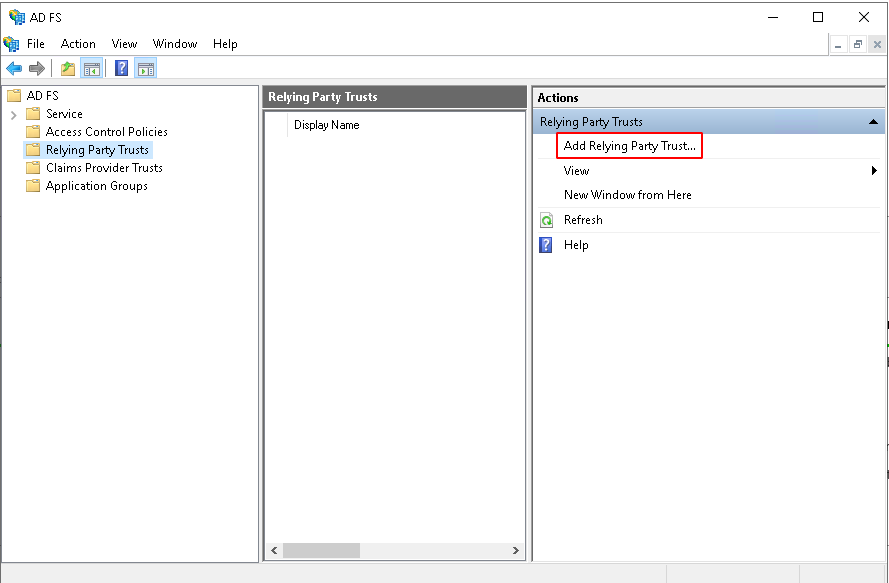Collapse the Relying Party Trusts actions section
The image size is (889, 583).
click(x=874, y=122)
